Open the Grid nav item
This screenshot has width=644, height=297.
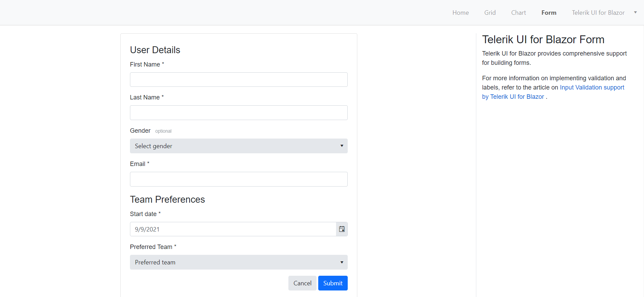(490, 13)
